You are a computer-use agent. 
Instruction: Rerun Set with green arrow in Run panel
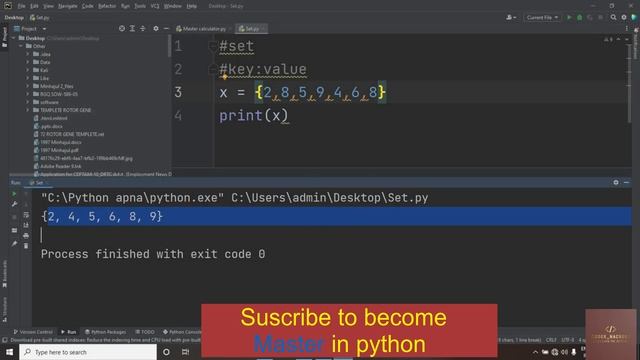[x=14, y=194]
